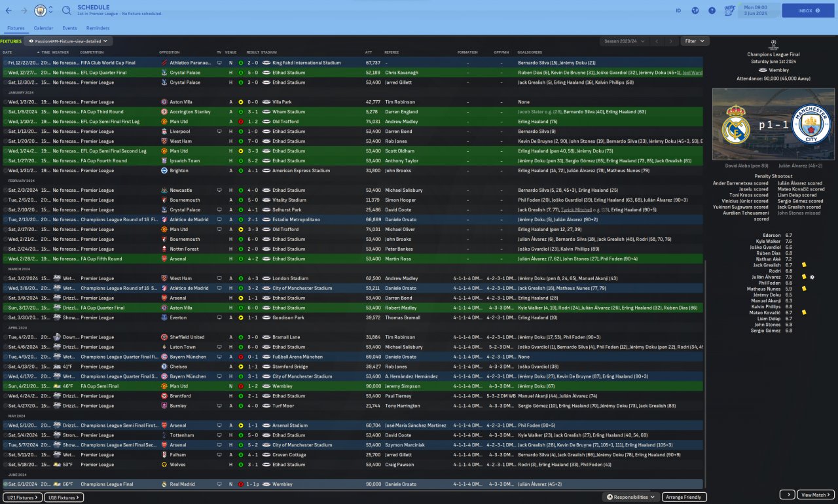Open the date panel showing 3 Jun 2024
The height and width of the screenshot is (504, 838).
tap(757, 10)
